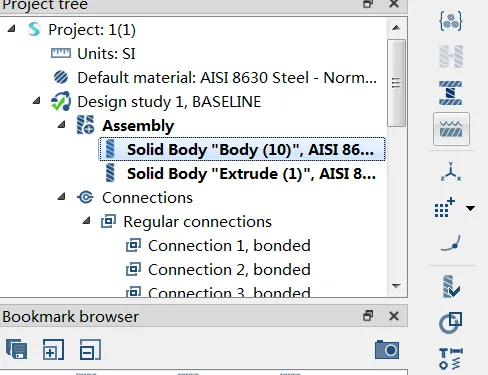The image size is (488, 375).
Task: Select the I-beam structural icon
Action: coord(451,93)
